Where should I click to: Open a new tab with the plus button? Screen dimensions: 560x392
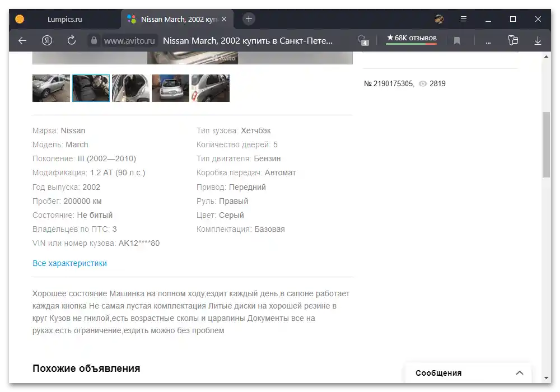[x=249, y=19]
